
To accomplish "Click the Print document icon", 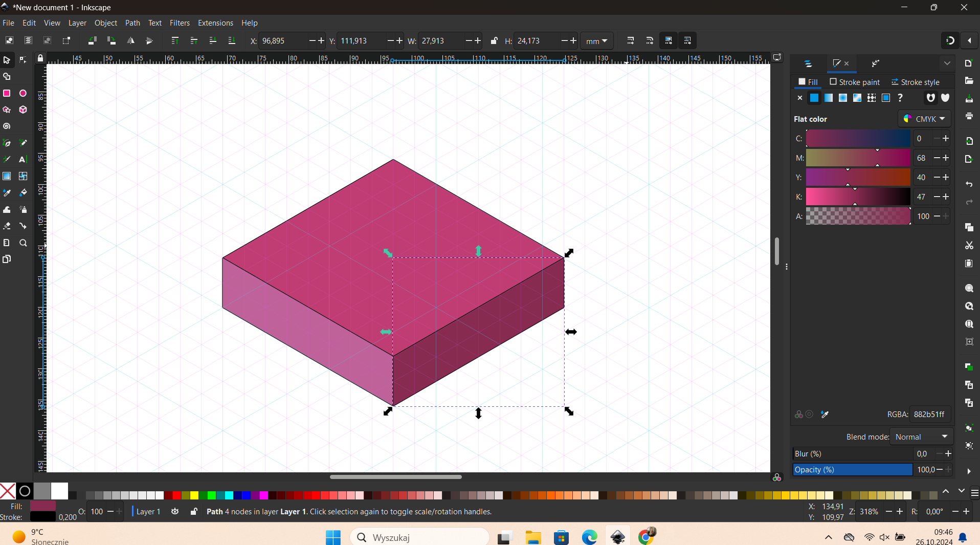I will coord(969,117).
